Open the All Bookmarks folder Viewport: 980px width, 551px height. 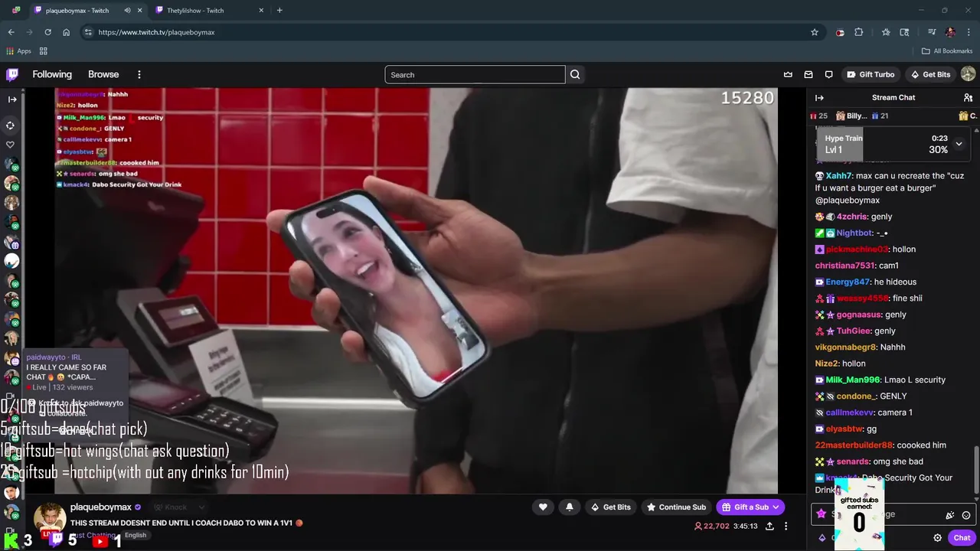pos(947,51)
